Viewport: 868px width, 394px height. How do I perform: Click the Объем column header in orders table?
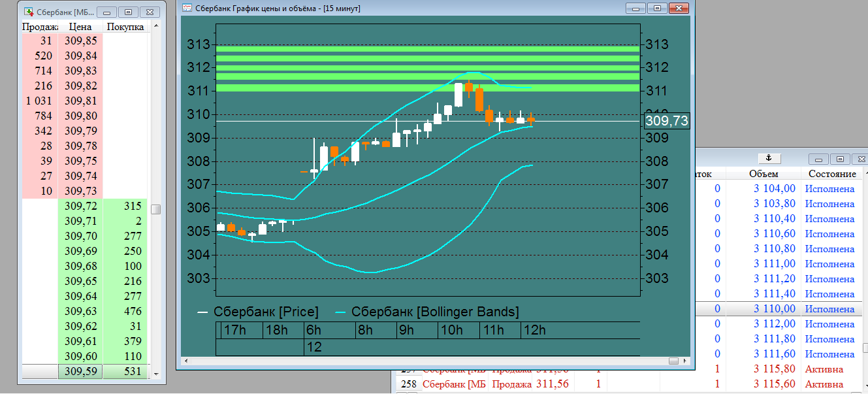pos(763,174)
